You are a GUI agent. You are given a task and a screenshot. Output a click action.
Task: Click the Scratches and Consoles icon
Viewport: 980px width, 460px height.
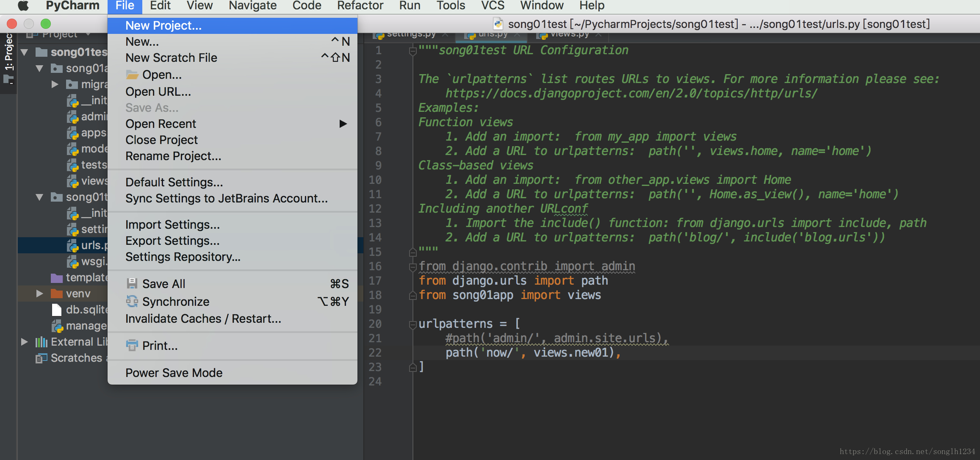pyautogui.click(x=41, y=358)
